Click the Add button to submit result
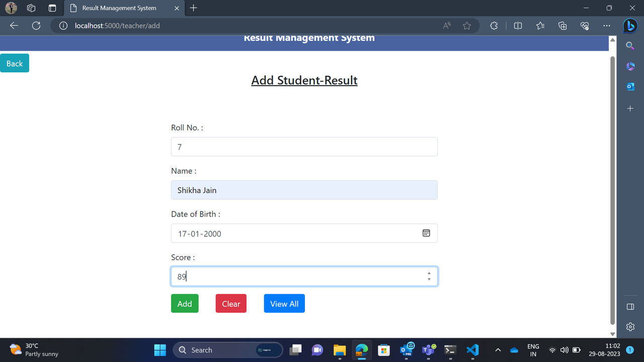Viewport: 644px width, 362px height. point(184,303)
